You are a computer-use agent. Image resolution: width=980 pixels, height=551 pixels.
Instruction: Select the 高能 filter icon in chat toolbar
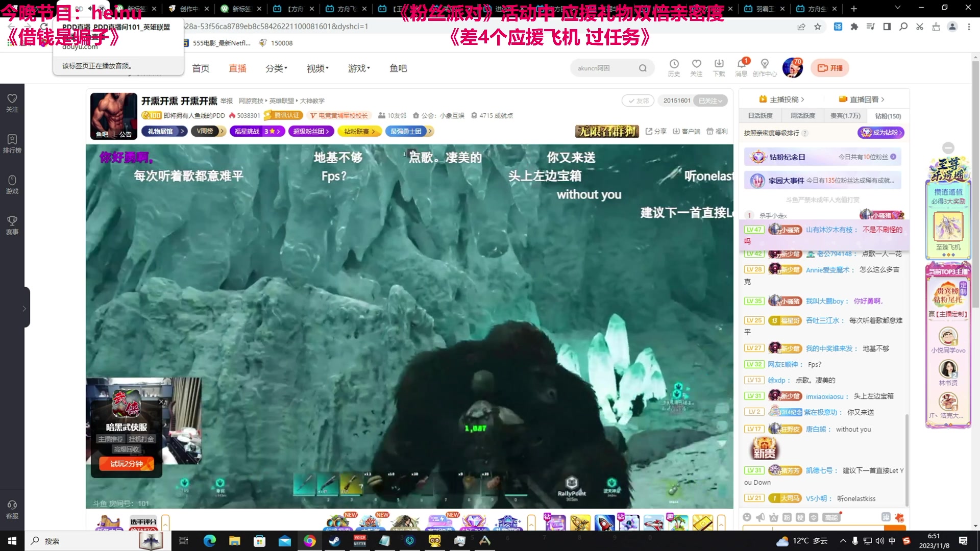831,517
